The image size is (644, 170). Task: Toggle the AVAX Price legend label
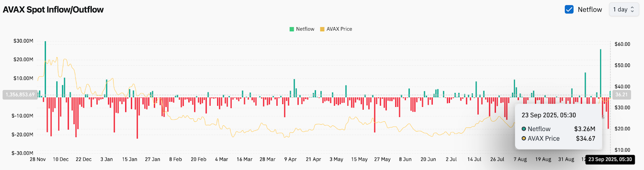pos(339,29)
